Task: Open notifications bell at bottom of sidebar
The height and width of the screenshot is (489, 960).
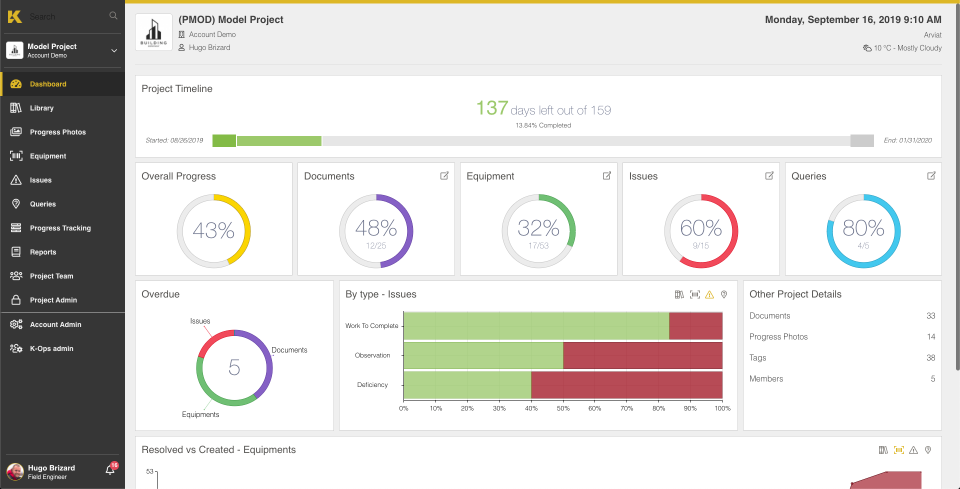Action: pyautogui.click(x=110, y=469)
